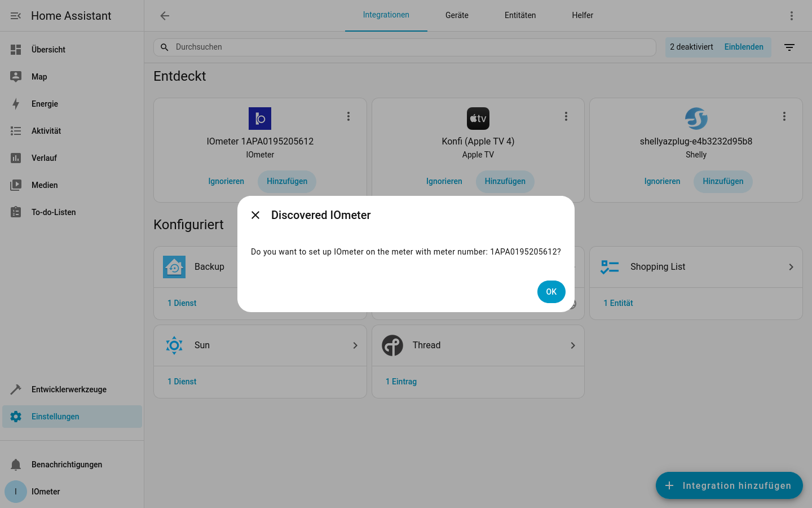
Task: Expand the Thread integration chevron
Action: [x=573, y=345]
